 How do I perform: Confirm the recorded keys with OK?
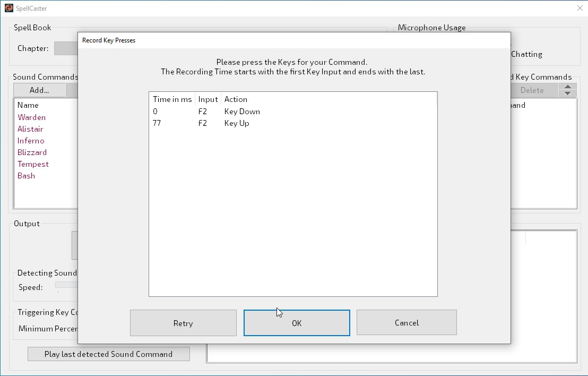click(297, 323)
